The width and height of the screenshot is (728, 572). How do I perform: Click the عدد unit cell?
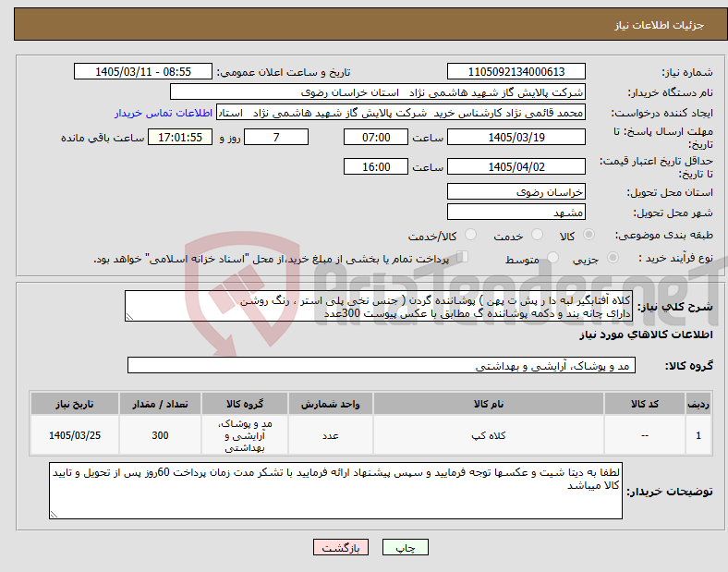click(x=331, y=435)
